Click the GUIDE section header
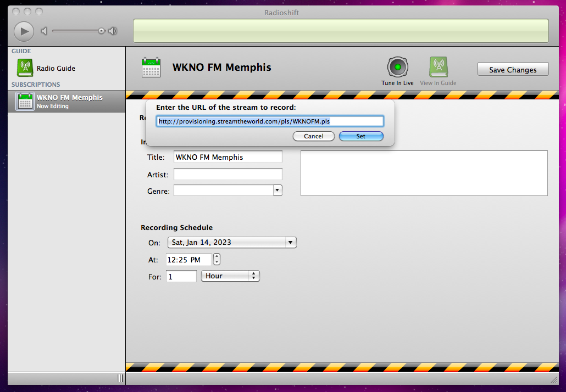 (21, 51)
